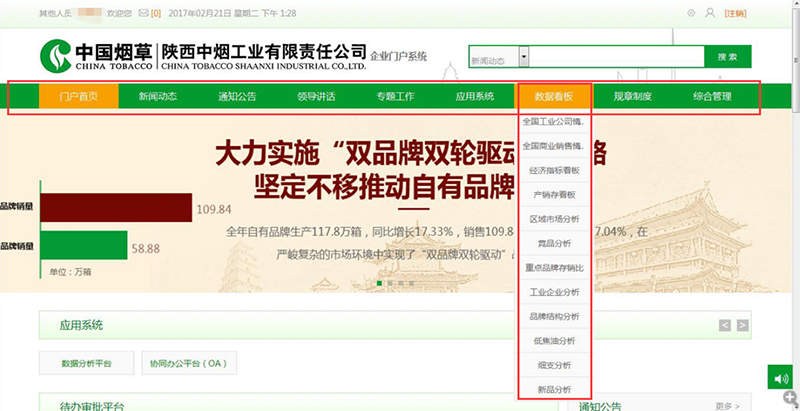The width and height of the screenshot is (800, 411).
Task: Click the 通知公告 panel heading
Action: point(600,406)
